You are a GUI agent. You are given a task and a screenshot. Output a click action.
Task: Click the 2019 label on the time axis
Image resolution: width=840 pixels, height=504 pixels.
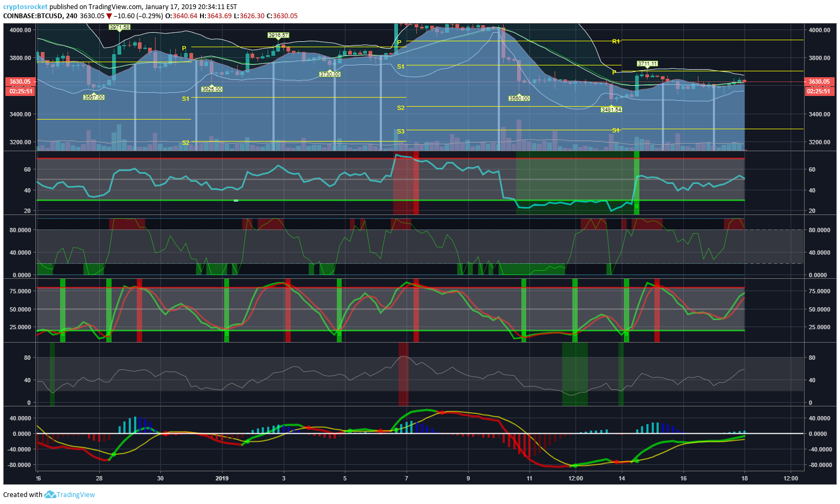(x=222, y=478)
